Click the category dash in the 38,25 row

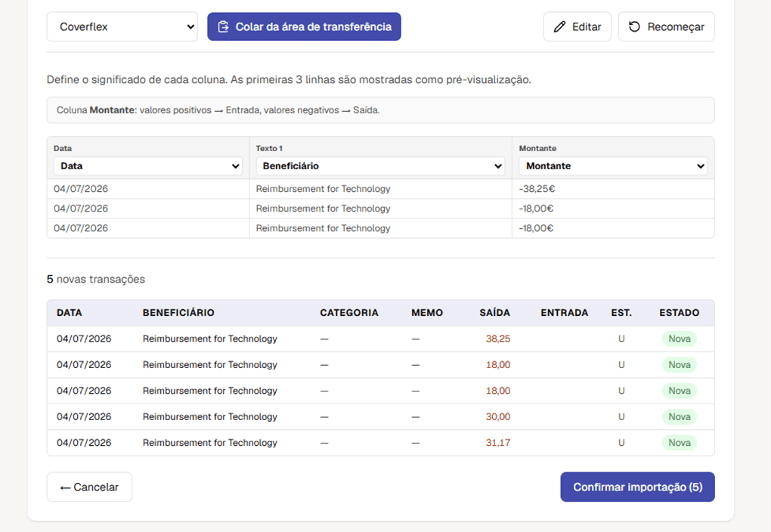324,339
